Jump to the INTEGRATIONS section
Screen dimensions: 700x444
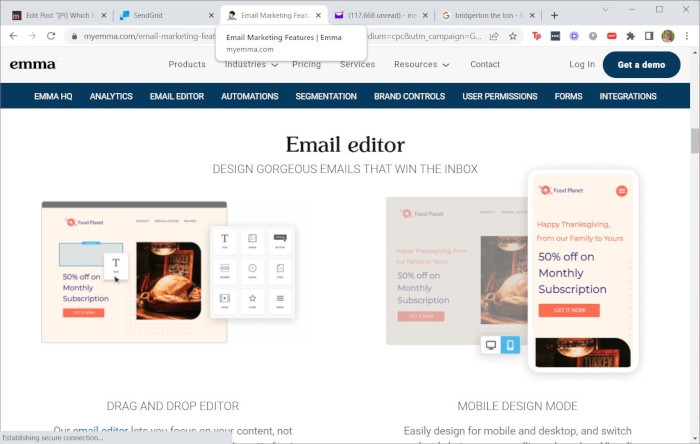(628, 96)
